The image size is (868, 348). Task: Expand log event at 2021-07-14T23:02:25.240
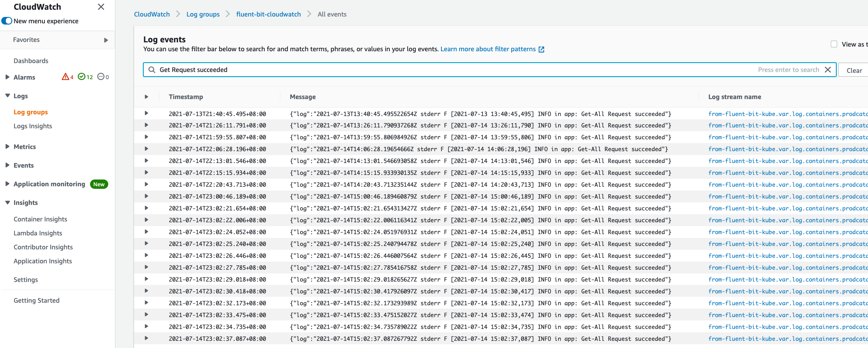click(146, 243)
